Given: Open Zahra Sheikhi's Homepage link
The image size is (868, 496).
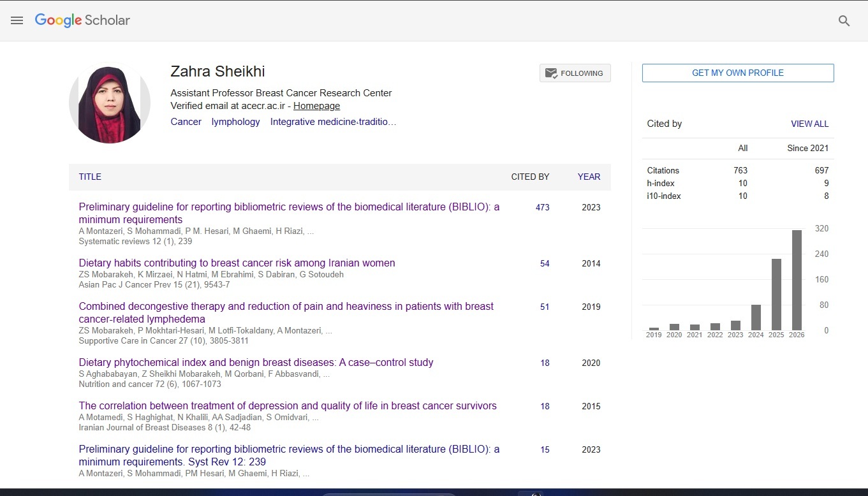Looking at the screenshot, I should pyautogui.click(x=316, y=106).
